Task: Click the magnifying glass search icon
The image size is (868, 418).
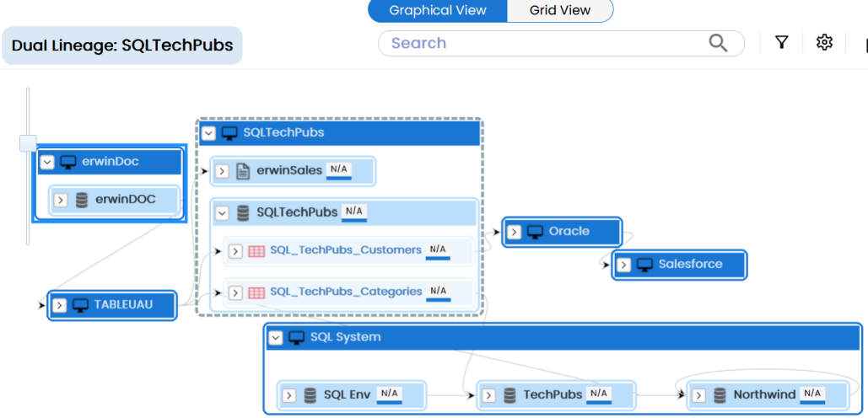Action: tap(718, 43)
